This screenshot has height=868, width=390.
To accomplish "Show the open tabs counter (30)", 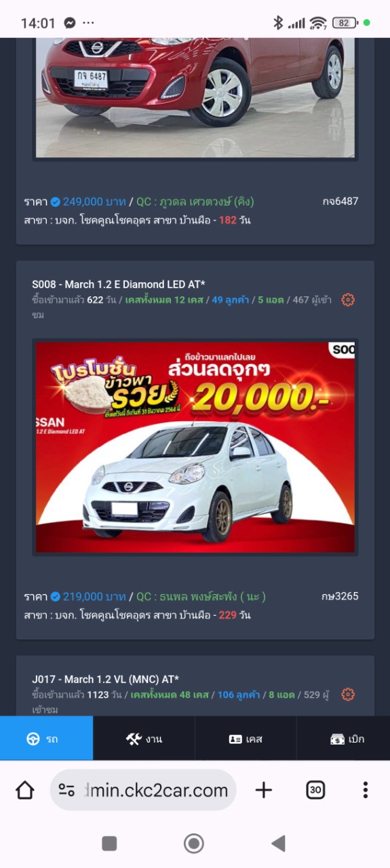I will pyautogui.click(x=315, y=790).
